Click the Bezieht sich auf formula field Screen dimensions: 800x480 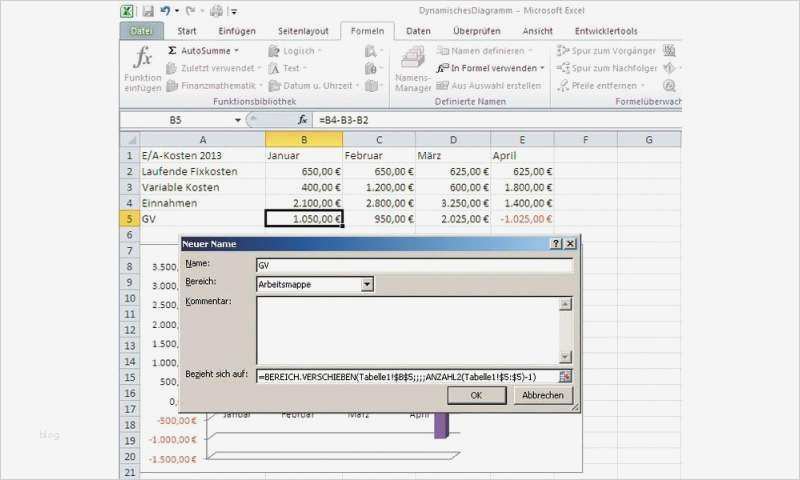(x=407, y=377)
